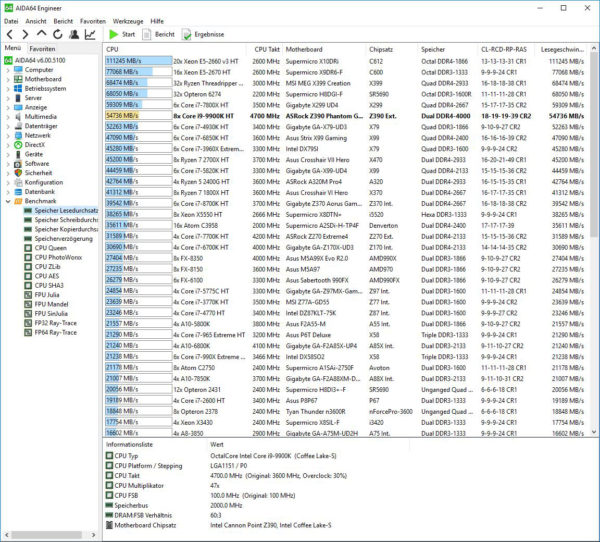Switch to the Menü tab

click(13, 48)
